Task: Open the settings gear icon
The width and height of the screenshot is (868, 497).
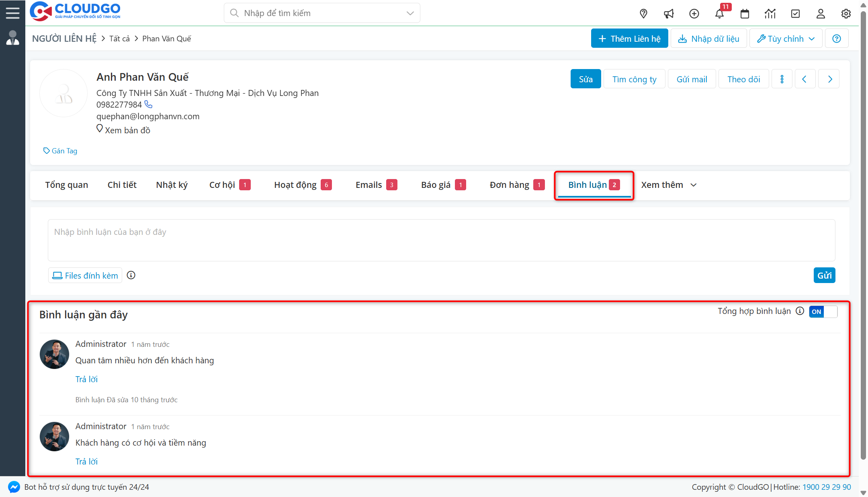Action: (846, 14)
